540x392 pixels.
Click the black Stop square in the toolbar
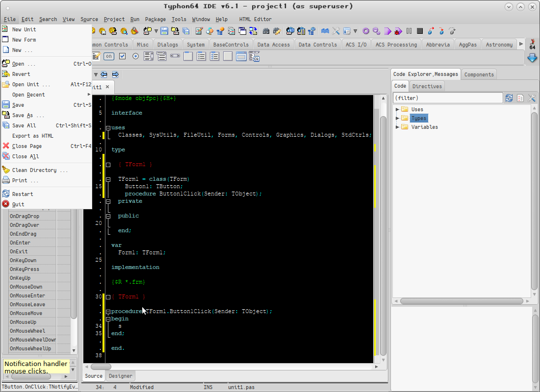tap(419, 31)
